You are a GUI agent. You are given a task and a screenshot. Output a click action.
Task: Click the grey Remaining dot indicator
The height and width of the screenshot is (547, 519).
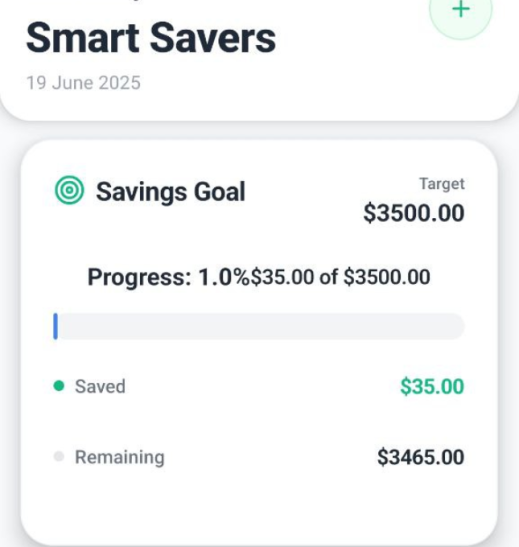(59, 456)
